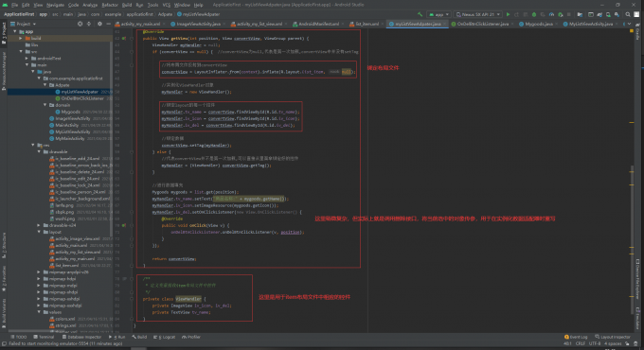This screenshot has width=644, height=350.
Task: Open the app run configuration dropdown
Action: coord(438,14)
